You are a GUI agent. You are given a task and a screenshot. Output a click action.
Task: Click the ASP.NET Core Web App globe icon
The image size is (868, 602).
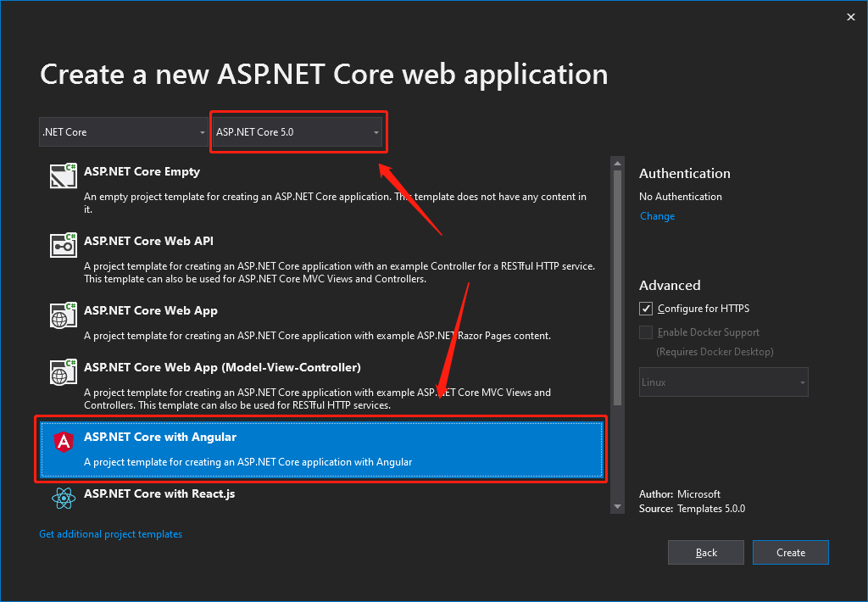point(64,315)
